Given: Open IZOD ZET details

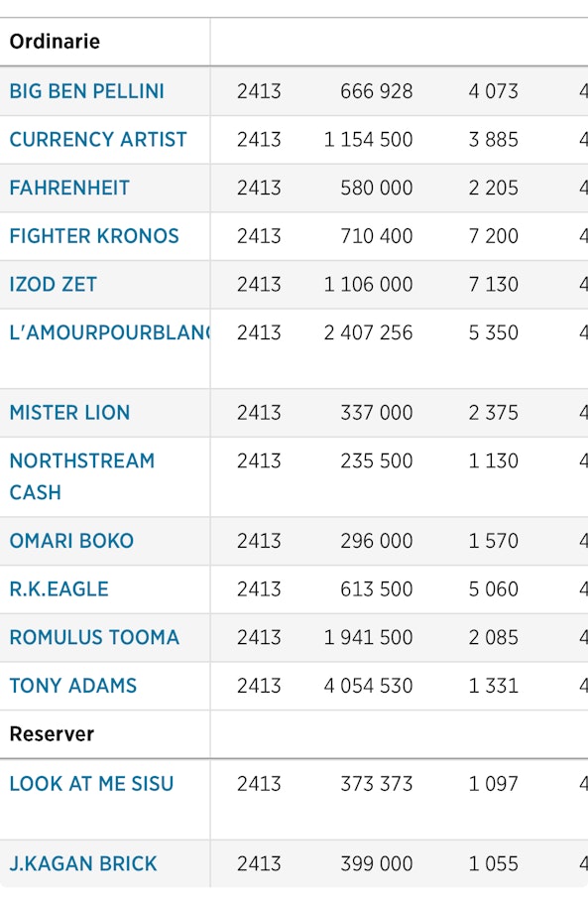Looking at the screenshot, I should [x=54, y=285].
